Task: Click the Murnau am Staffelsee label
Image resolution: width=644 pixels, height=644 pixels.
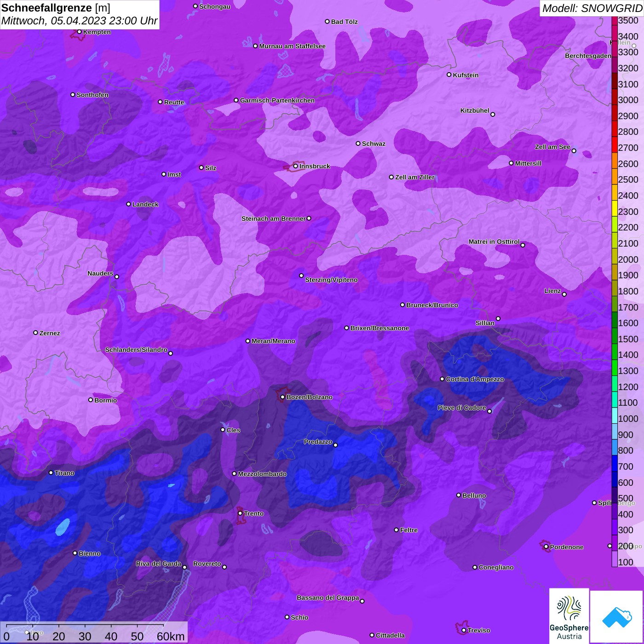Action: [x=292, y=46]
